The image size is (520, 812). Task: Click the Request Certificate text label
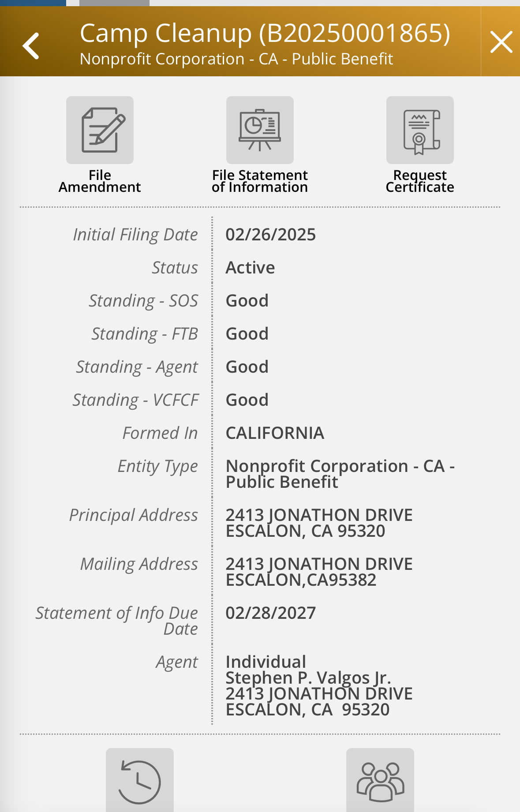(x=420, y=181)
